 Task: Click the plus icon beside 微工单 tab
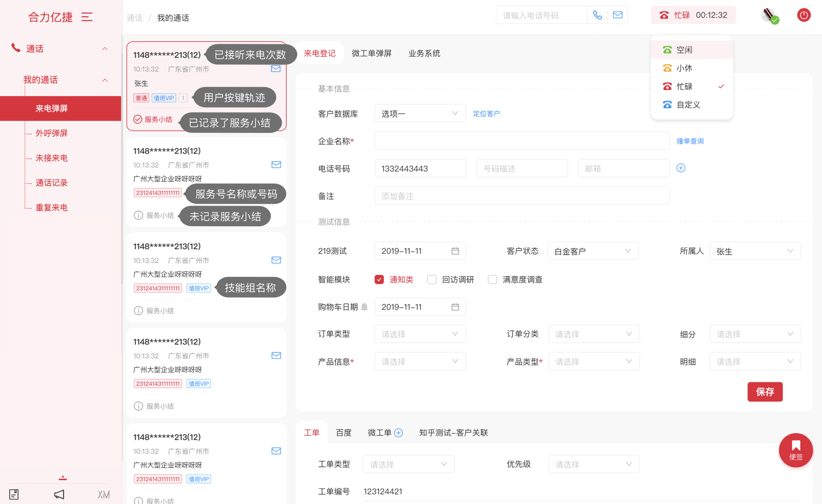(399, 433)
